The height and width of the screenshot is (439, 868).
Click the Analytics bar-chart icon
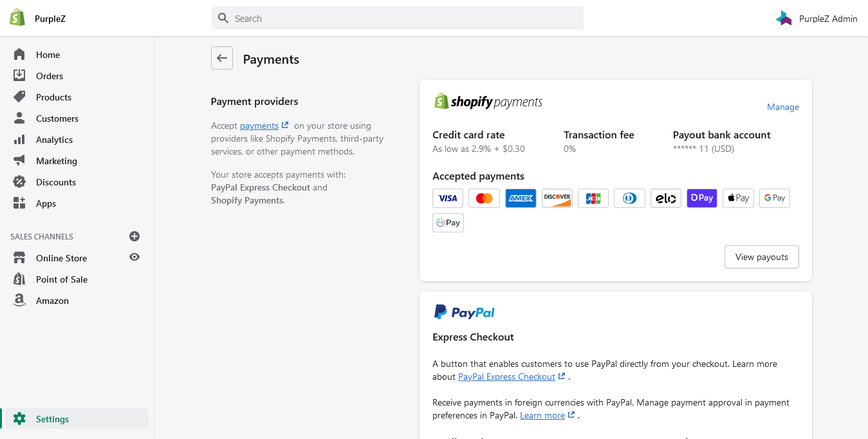point(19,140)
